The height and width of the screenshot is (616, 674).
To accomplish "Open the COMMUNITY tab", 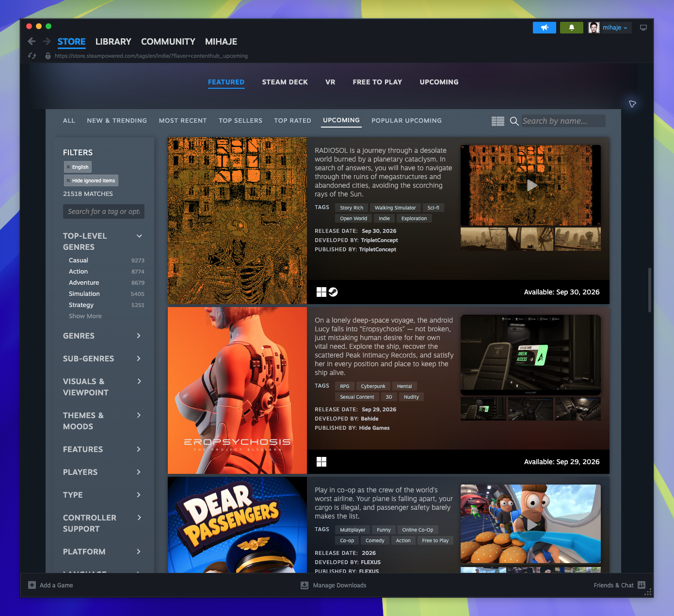I will pyautogui.click(x=168, y=42).
